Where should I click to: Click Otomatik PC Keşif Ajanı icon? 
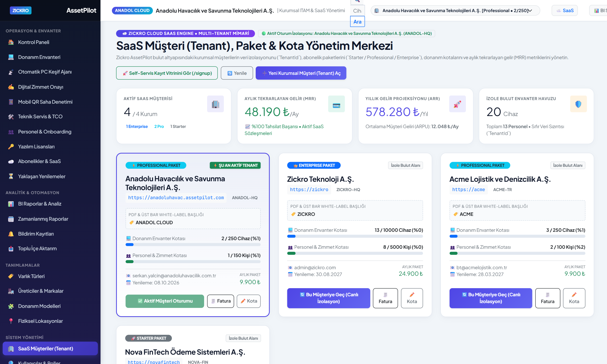[x=11, y=72]
